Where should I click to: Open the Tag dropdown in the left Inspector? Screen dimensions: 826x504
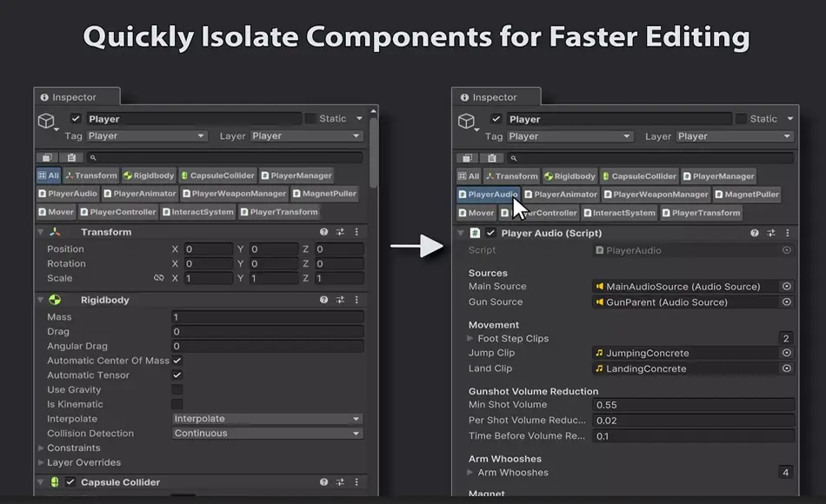coord(146,136)
